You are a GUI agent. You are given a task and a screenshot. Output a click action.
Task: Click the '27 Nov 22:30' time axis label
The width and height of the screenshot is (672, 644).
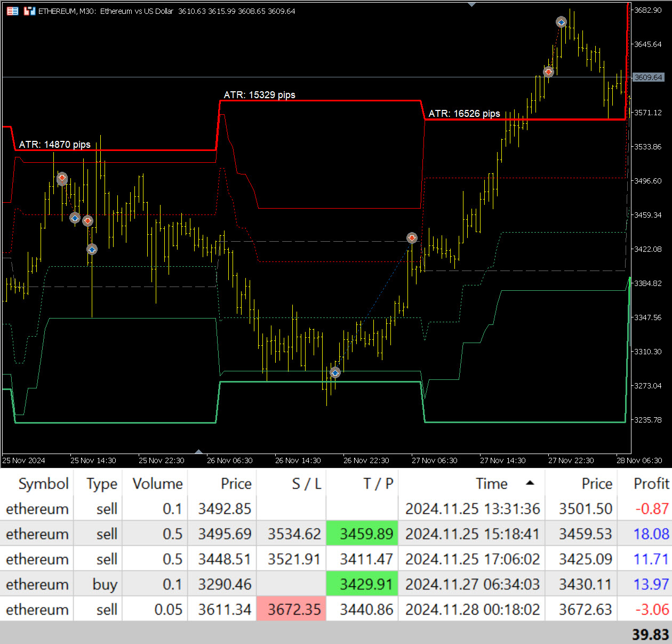(x=571, y=460)
